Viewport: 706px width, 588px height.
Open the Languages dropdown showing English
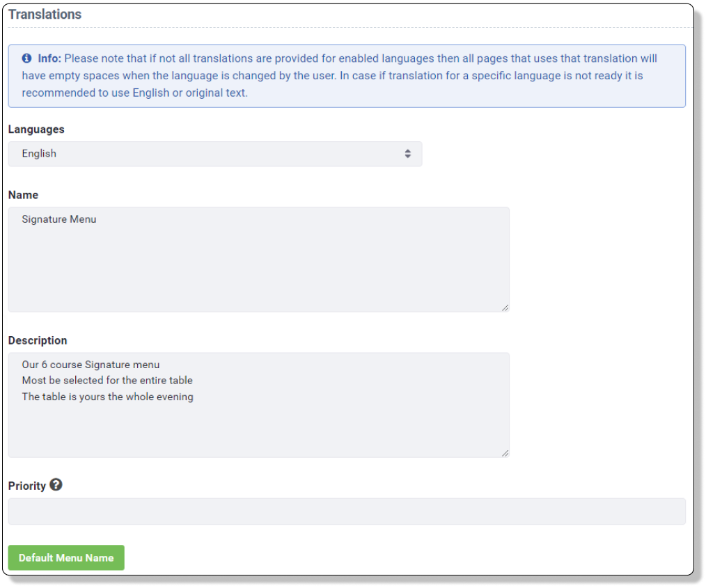coord(215,154)
